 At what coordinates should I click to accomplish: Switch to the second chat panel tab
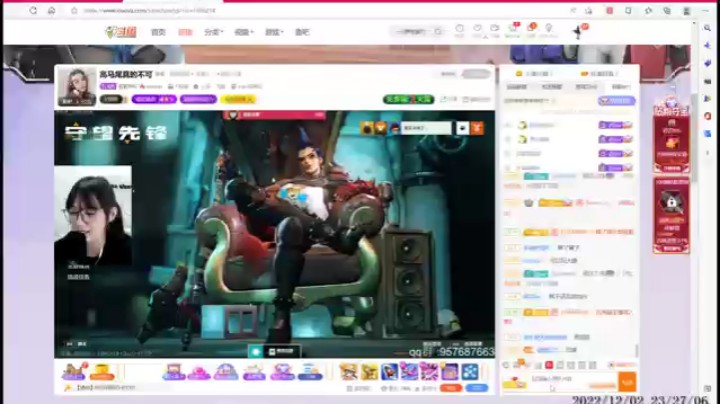coord(551,87)
